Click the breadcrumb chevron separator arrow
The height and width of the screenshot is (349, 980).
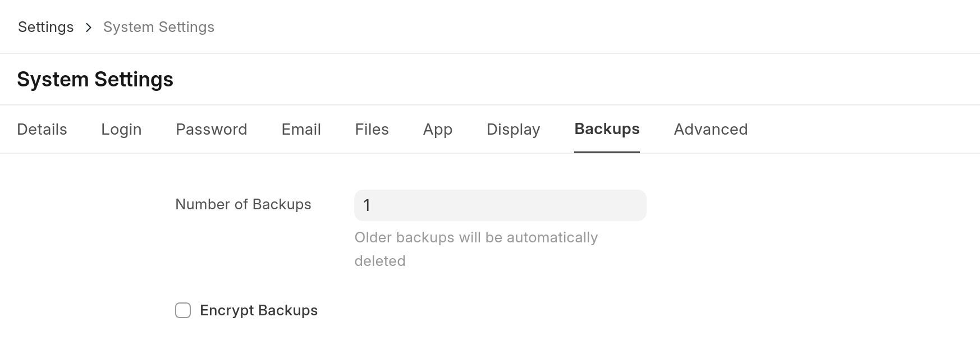tap(89, 27)
